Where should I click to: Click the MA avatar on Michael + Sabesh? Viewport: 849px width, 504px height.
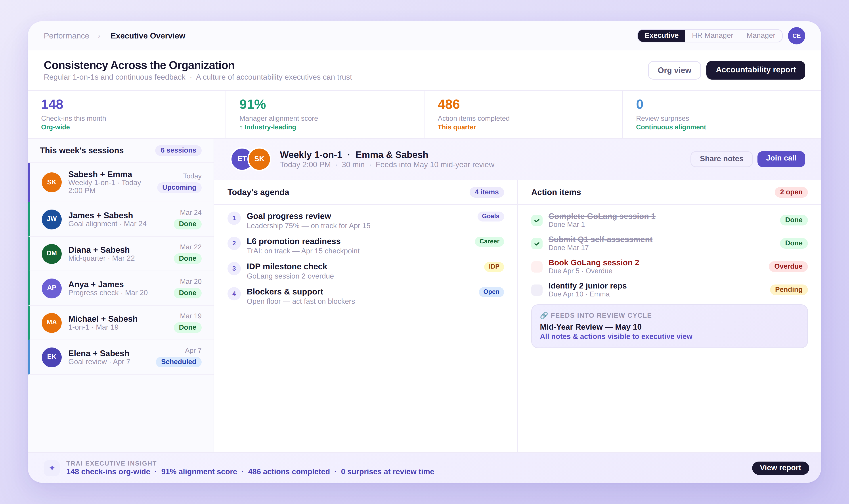tap(52, 323)
